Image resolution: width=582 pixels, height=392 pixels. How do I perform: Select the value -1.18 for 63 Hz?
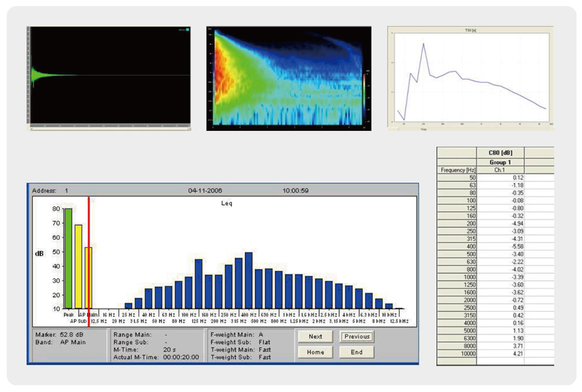coord(500,185)
